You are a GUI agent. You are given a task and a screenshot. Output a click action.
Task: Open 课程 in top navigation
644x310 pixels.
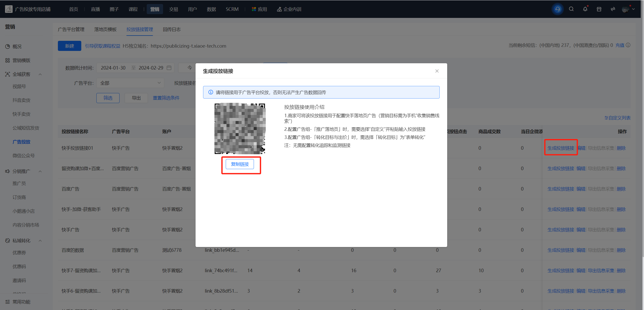click(x=133, y=9)
